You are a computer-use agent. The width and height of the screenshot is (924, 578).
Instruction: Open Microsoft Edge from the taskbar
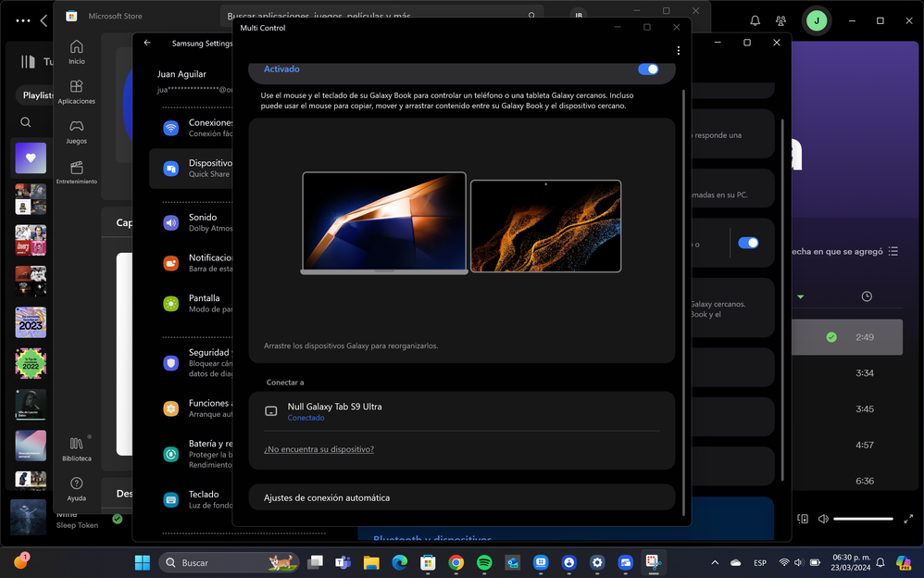pyautogui.click(x=400, y=562)
